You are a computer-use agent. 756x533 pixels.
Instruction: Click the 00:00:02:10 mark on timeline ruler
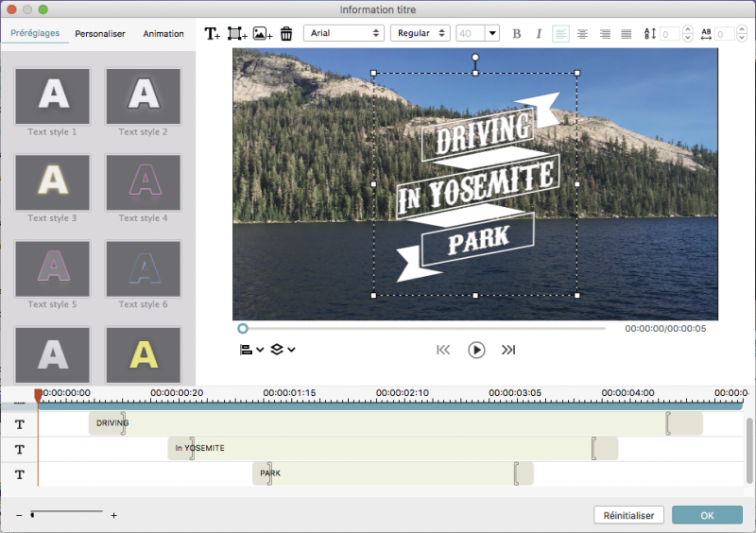coord(403,393)
